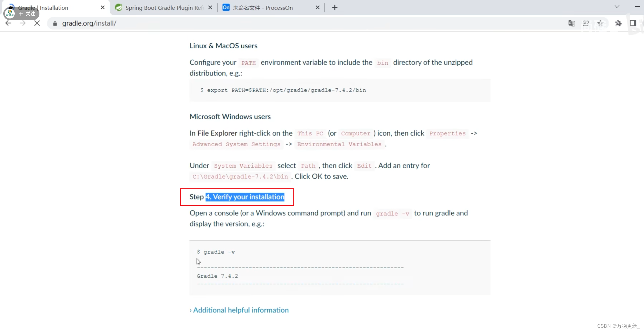Click 'System Variables' code text
644x331 pixels.
pos(243,166)
